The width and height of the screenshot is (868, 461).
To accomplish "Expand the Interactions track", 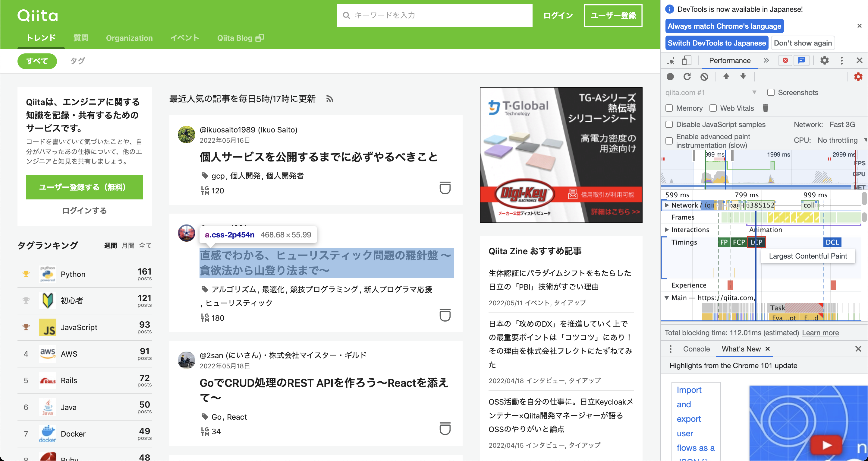I will pos(666,230).
